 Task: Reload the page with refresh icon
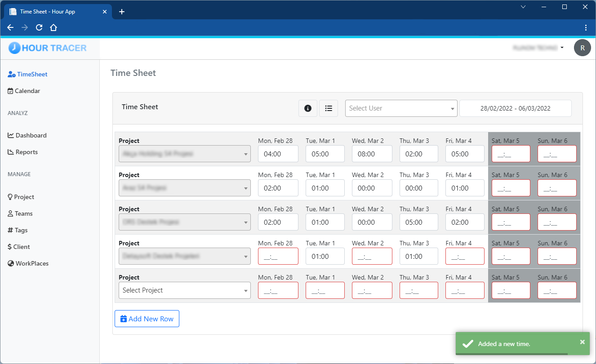tap(39, 27)
